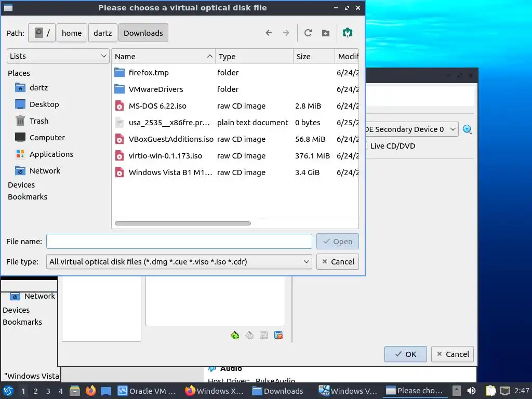Select the VMwareDrivers folder
This screenshot has width=532, height=399.
[235, 89]
